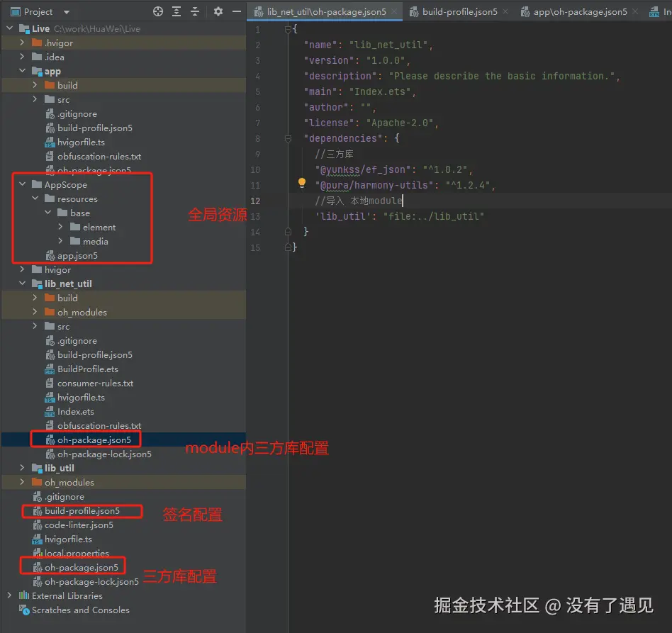Fold the root JSON object at line 1
Viewport: 672px width, 633px height.
(x=288, y=29)
